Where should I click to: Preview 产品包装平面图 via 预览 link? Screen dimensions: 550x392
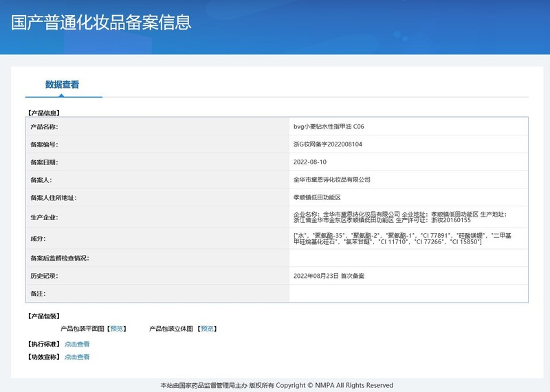(x=117, y=329)
